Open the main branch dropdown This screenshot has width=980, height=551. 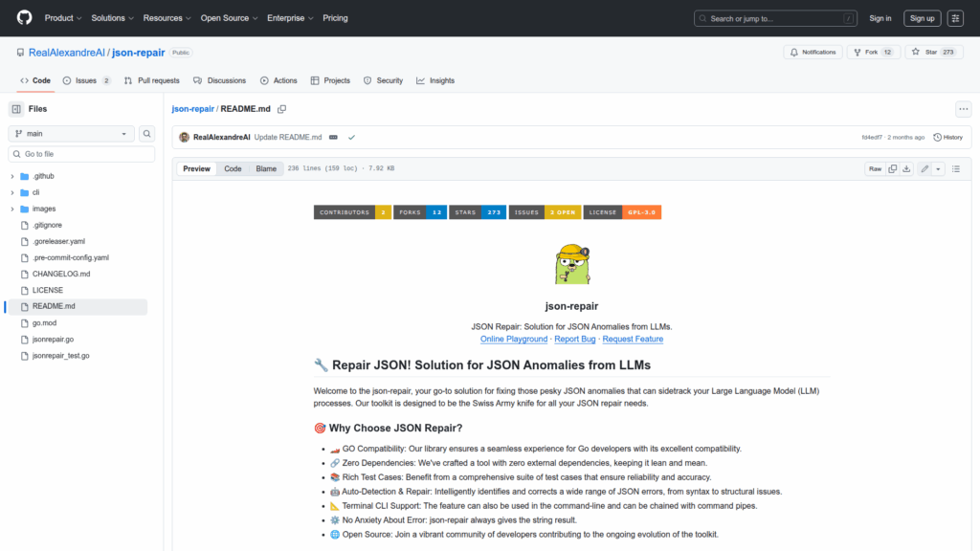coord(72,134)
